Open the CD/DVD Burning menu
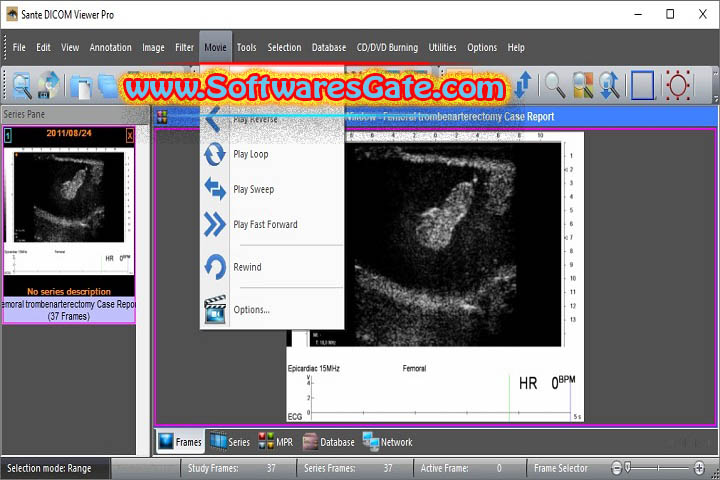Screen dimensions: 720x480 pyautogui.click(x=387, y=47)
